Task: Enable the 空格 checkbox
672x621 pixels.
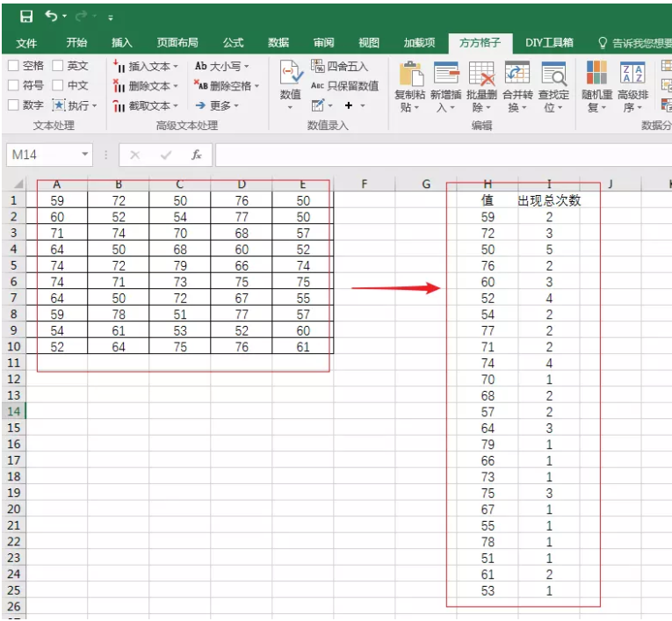Action: pyautogui.click(x=14, y=66)
